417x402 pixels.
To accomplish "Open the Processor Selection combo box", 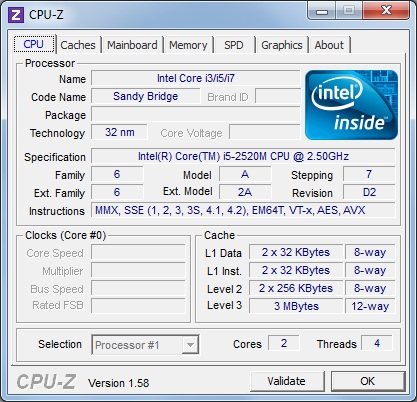I will [145, 345].
